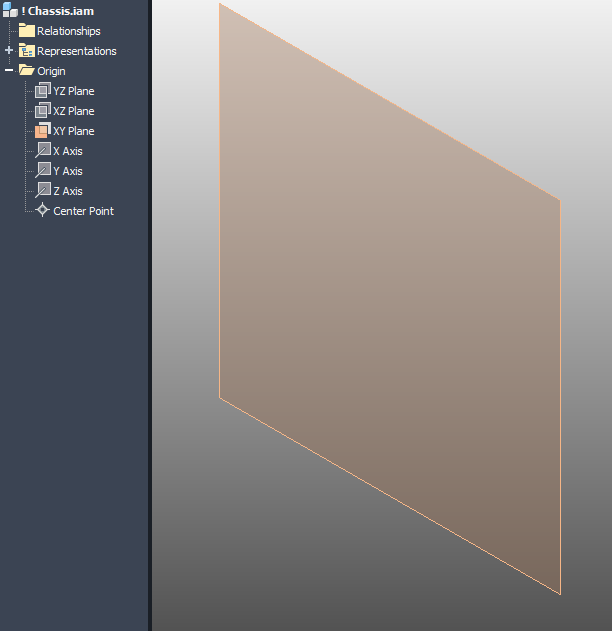Select X Axis in browser tree
Viewport: 612px width, 631px height.
68,151
